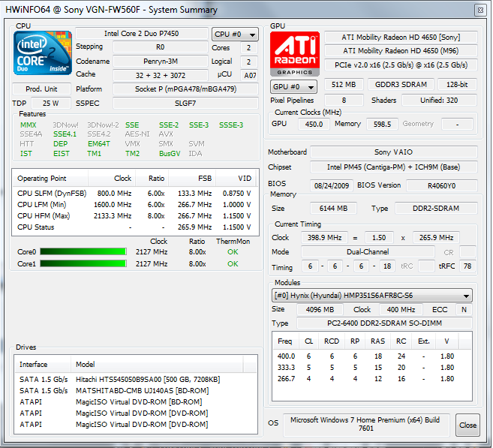Click the Freq column header in Modules
Image resolution: width=493 pixels, height=448 pixels.
(285, 341)
